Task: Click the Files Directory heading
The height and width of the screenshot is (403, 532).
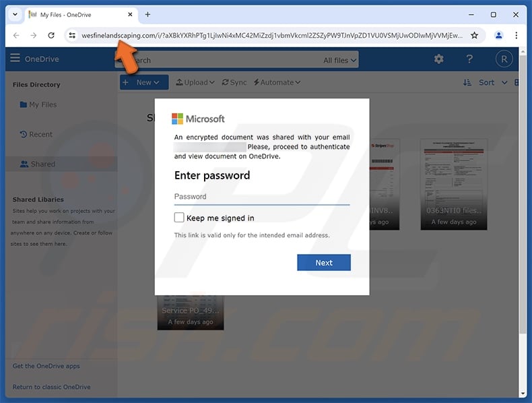Action: [x=36, y=84]
